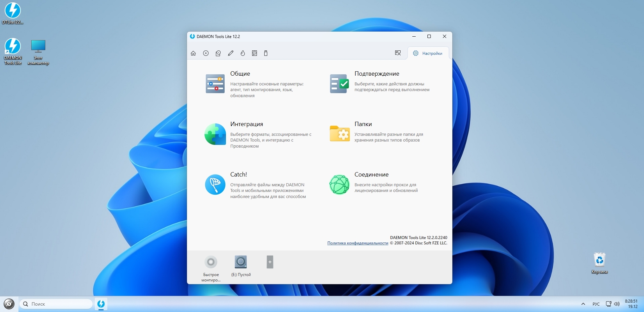Click the Интеграция puzzle icon
This screenshot has width=644, height=312.
point(215,134)
